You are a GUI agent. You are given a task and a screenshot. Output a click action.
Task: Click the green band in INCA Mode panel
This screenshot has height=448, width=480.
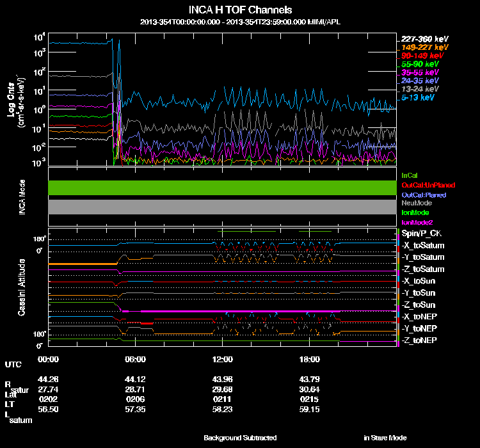pos(222,187)
